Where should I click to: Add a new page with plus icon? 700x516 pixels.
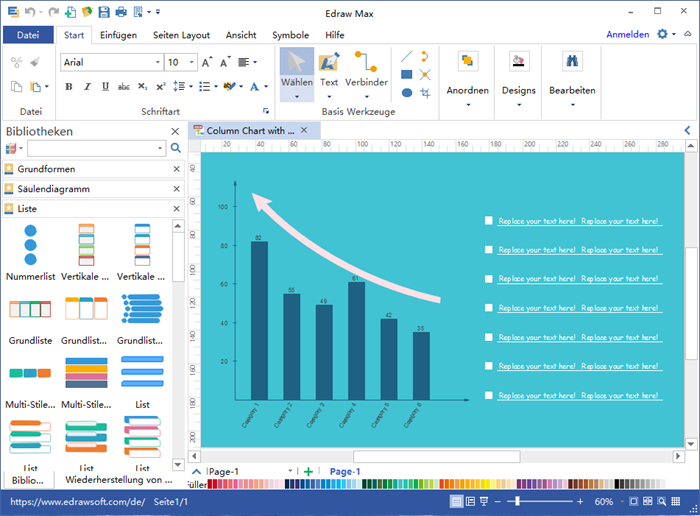(x=308, y=471)
